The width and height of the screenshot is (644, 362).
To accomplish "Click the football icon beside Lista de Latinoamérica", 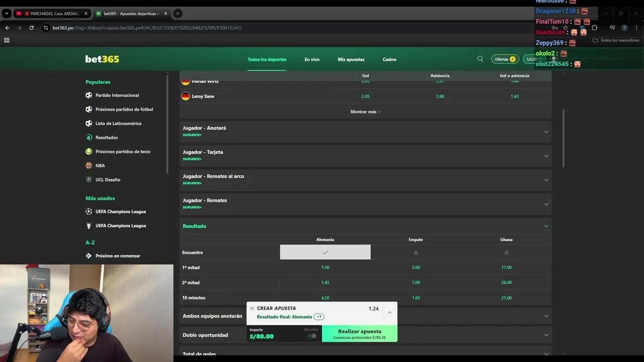I will 89,123.
